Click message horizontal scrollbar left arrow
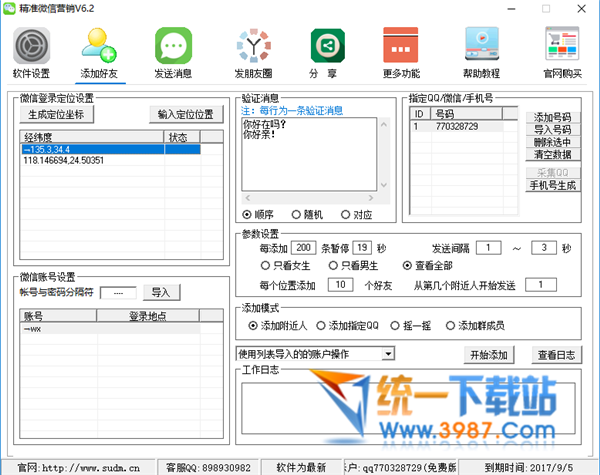The height and width of the screenshot is (475, 600). coord(248,198)
